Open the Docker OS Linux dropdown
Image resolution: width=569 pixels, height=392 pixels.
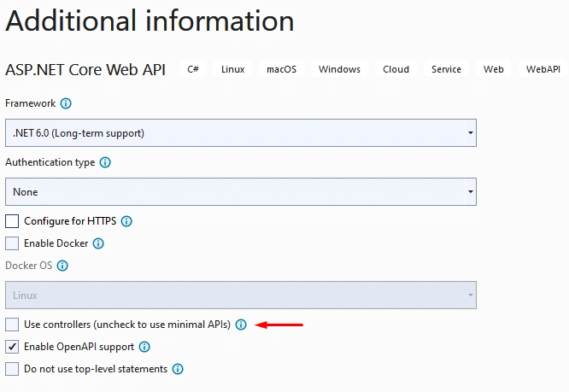tap(241, 295)
